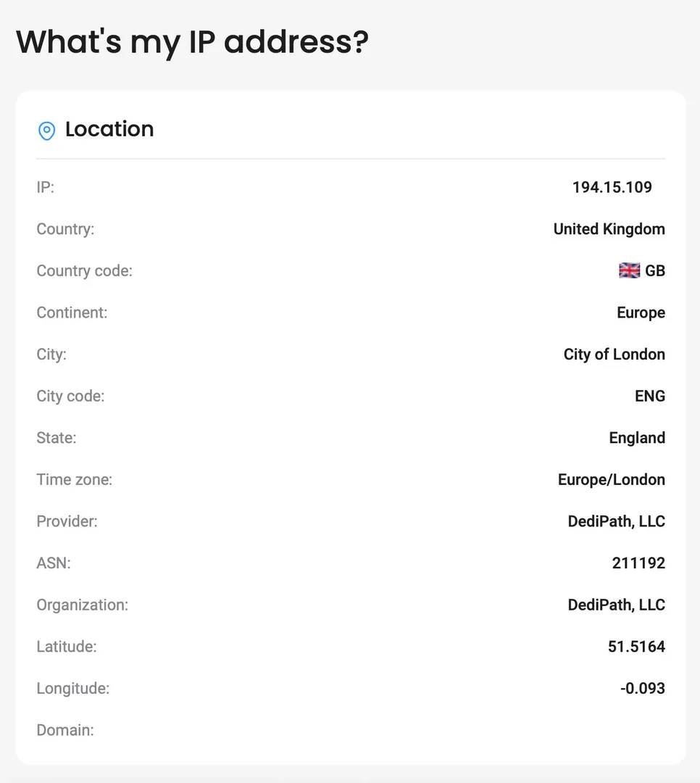
Task: Click the Provider DediPath, LLC value
Action: (x=616, y=521)
